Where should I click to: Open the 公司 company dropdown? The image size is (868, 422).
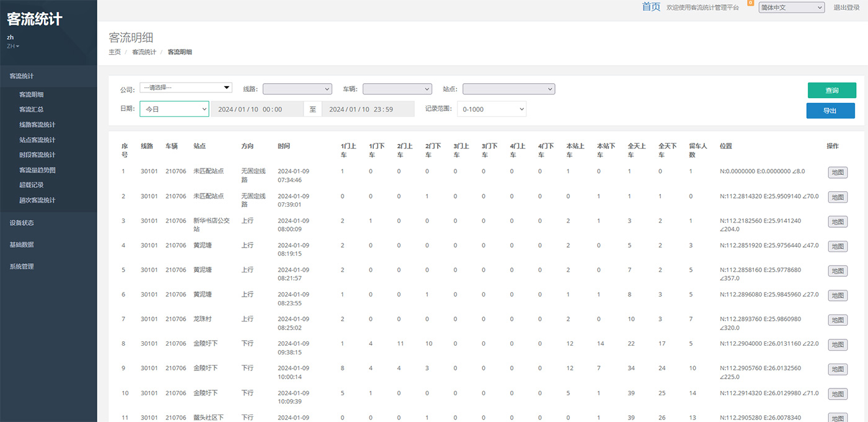click(185, 88)
